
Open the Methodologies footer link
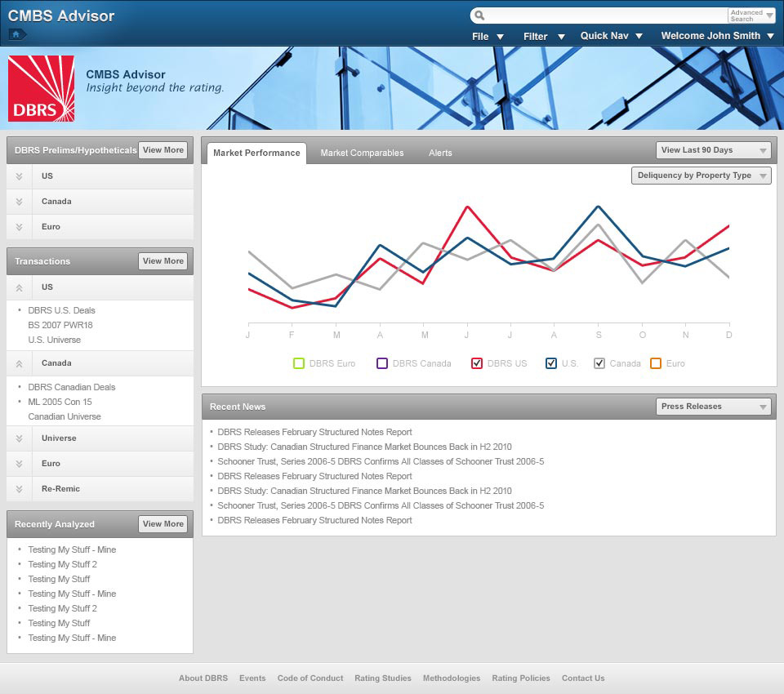click(452, 678)
